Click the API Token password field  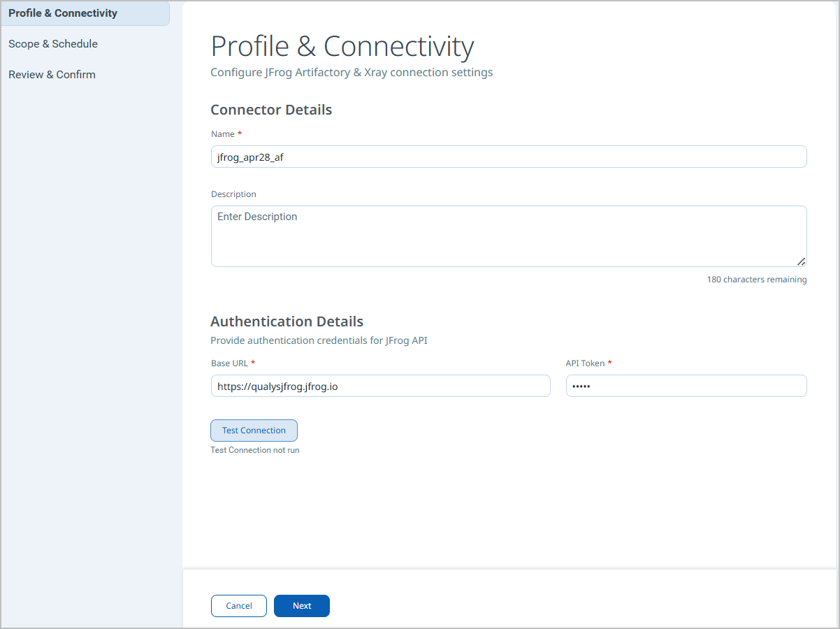click(x=686, y=386)
